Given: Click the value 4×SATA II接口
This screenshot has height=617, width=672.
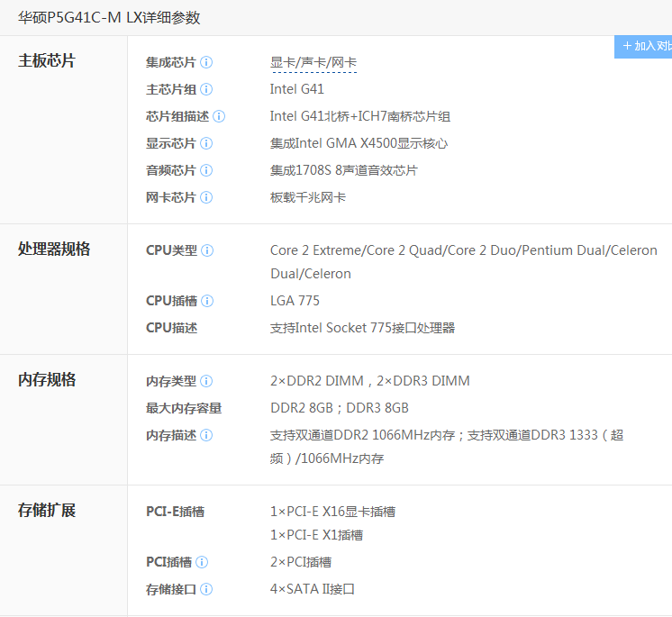Looking at the screenshot, I should (313, 589).
